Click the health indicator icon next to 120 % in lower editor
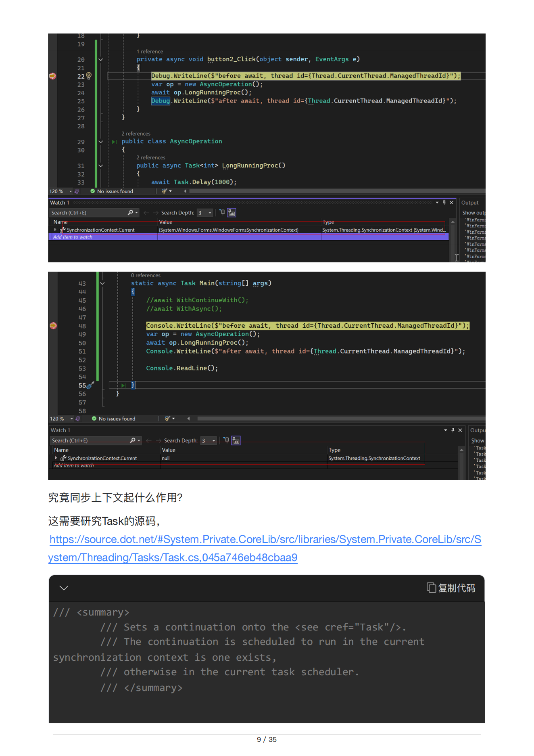 (x=78, y=419)
